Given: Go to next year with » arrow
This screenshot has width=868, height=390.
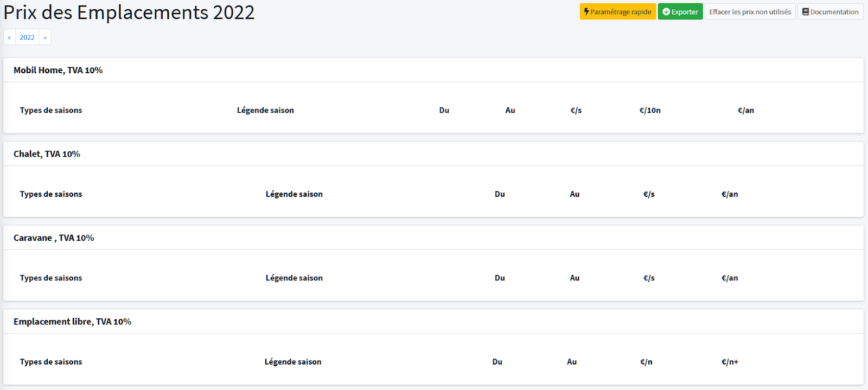Looking at the screenshot, I should (45, 37).
